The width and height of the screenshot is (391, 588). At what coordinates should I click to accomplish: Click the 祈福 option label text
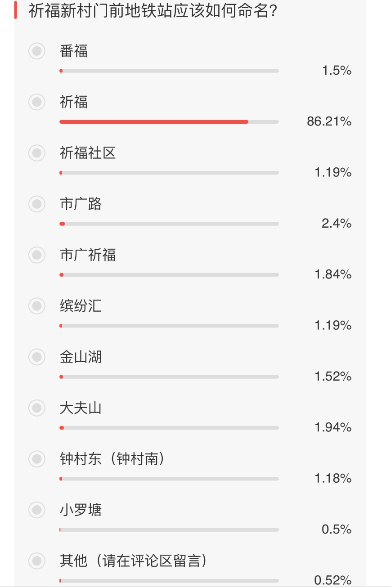74,102
